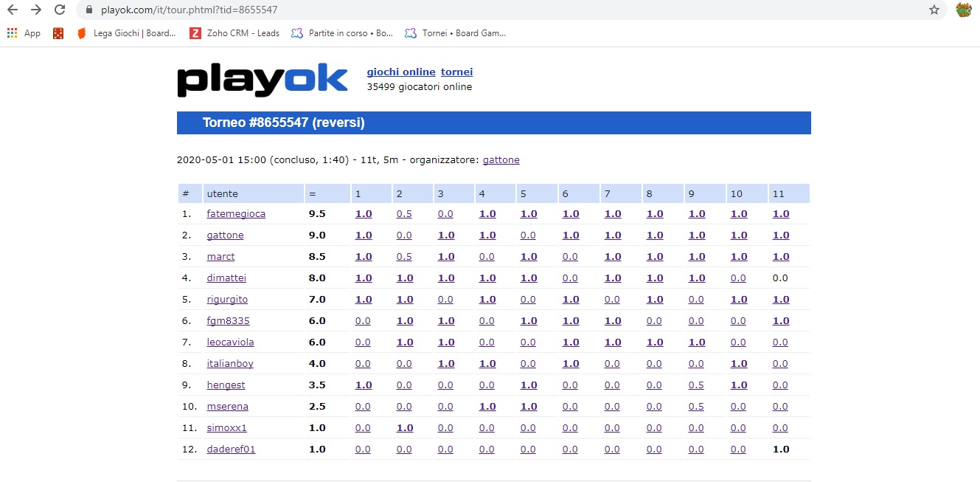
Task: Open marct's round 2 result 0.5
Action: (x=404, y=257)
